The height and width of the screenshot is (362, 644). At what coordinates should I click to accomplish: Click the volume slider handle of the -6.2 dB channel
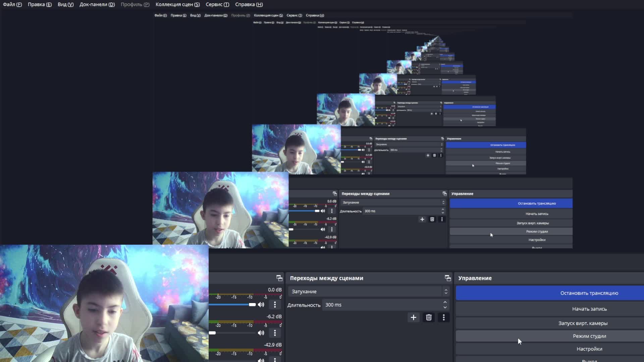pos(212,333)
